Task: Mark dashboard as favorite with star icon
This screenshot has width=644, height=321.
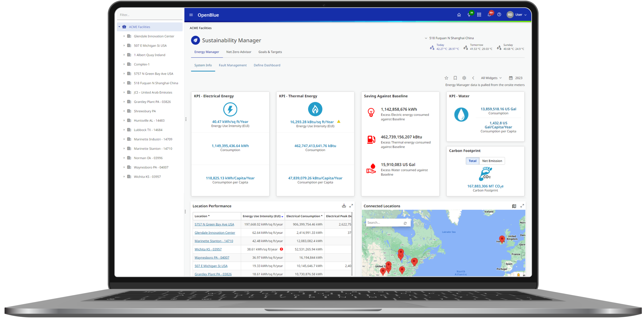Action: 446,78
